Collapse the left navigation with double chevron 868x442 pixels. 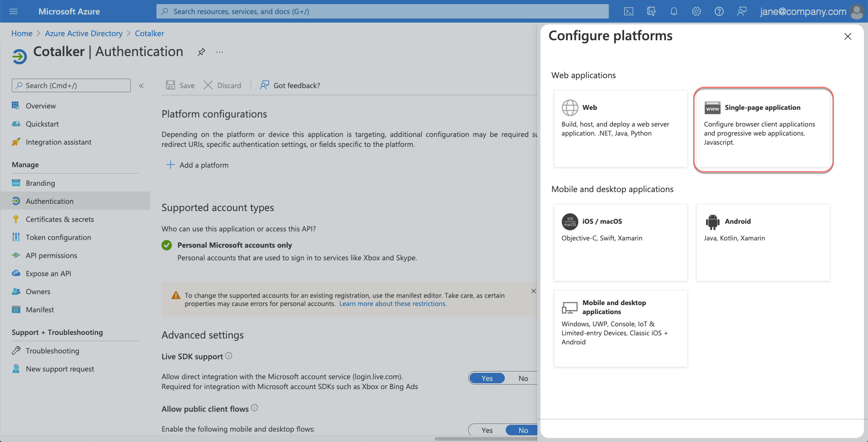point(141,85)
